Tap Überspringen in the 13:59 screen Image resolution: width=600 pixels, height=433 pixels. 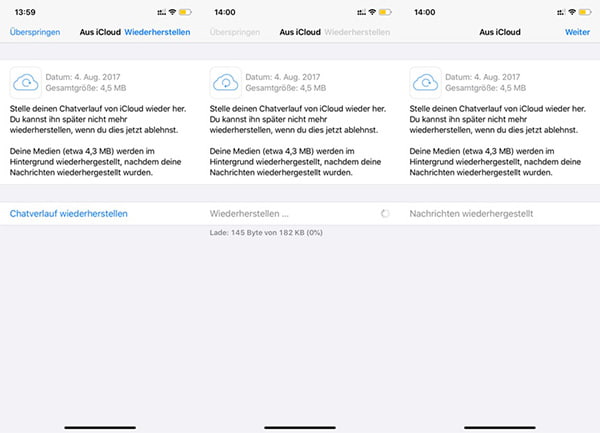coord(35,32)
